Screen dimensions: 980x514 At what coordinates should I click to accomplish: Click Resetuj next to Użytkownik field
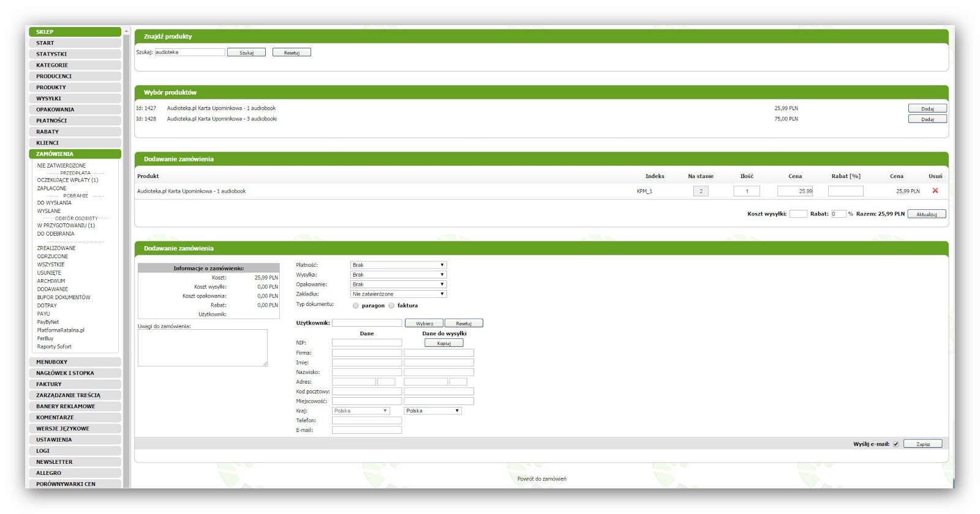point(464,323)
